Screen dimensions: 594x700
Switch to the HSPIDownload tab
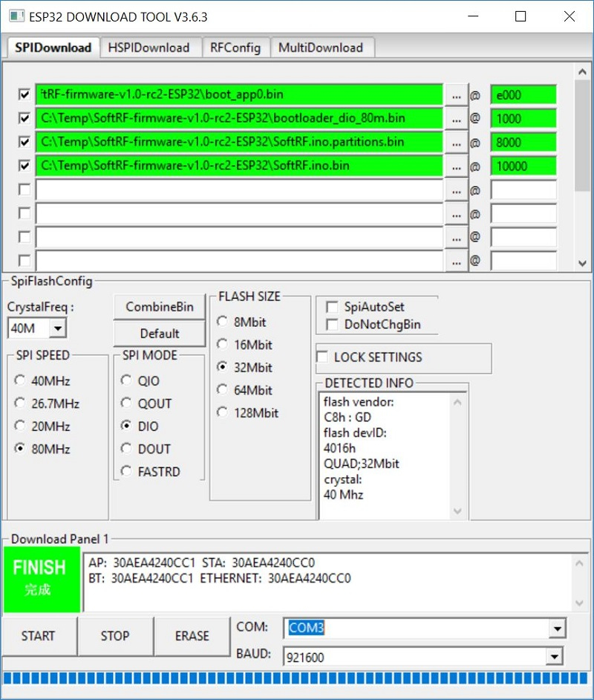(x=149, y=48)
